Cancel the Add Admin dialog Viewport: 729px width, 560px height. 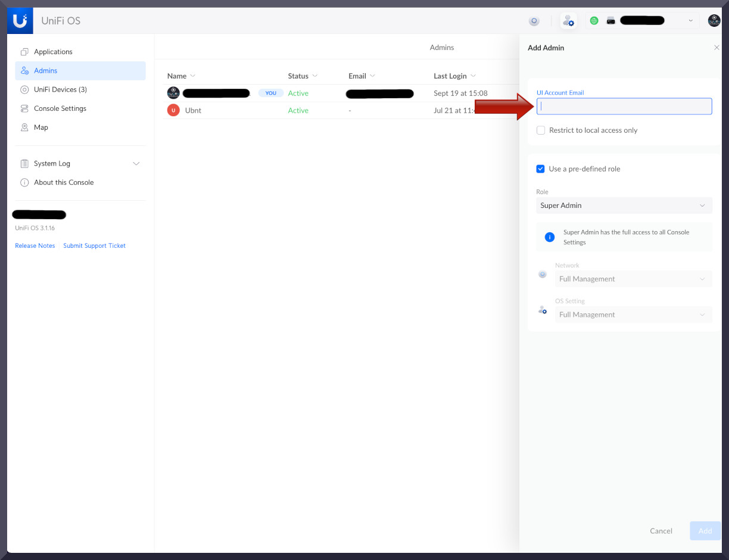[x=661, y=531]
